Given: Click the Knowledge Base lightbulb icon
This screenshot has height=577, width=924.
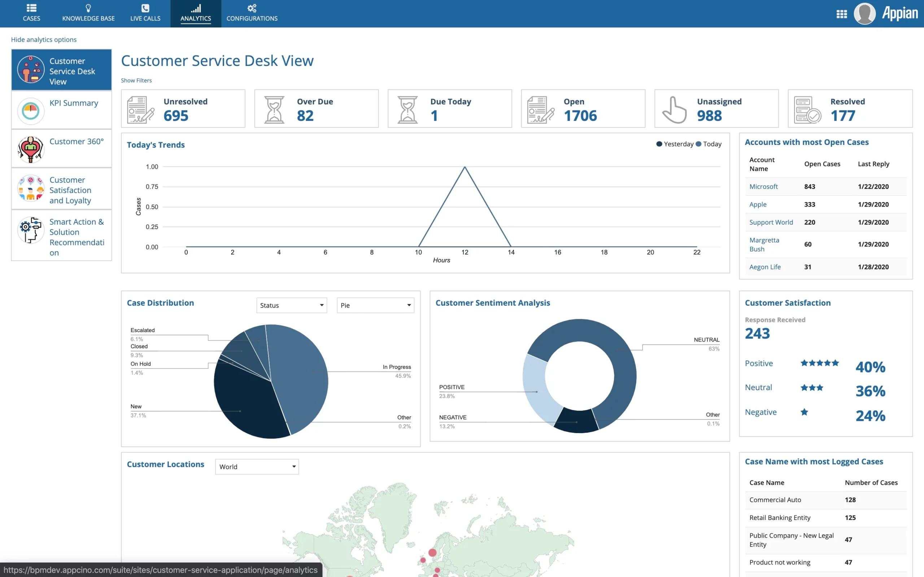Looking at the screenshot, I should 88,8.
